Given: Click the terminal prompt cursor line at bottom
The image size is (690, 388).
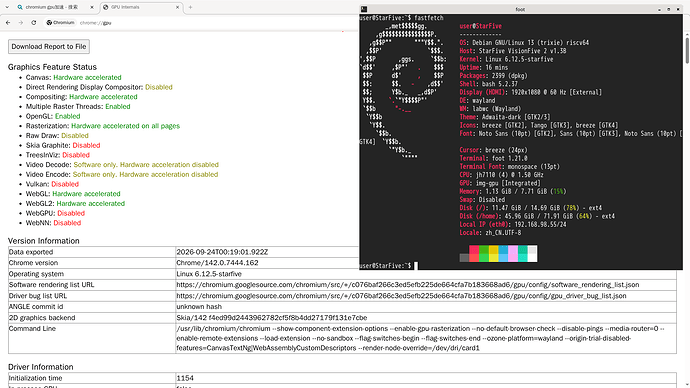Looking at the screenshot, I should (x=388, y=266).
